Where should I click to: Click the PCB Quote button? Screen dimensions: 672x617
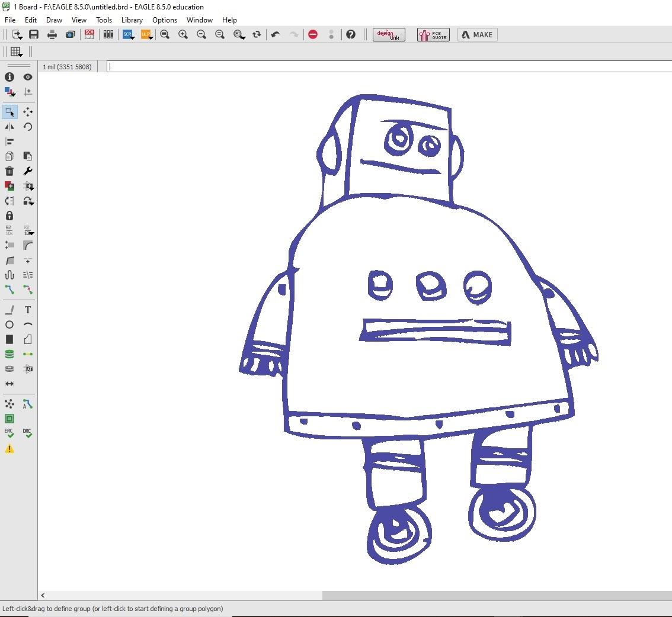(433, 35)
